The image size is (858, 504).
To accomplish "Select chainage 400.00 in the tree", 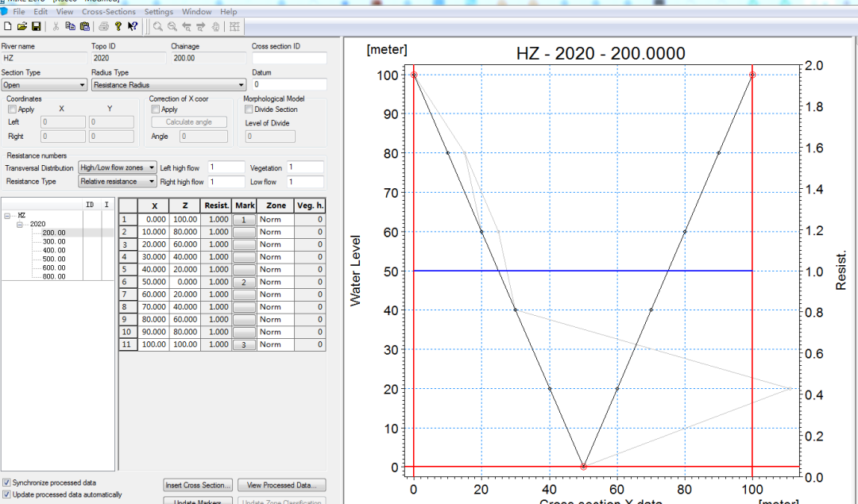I will point(54,250).
